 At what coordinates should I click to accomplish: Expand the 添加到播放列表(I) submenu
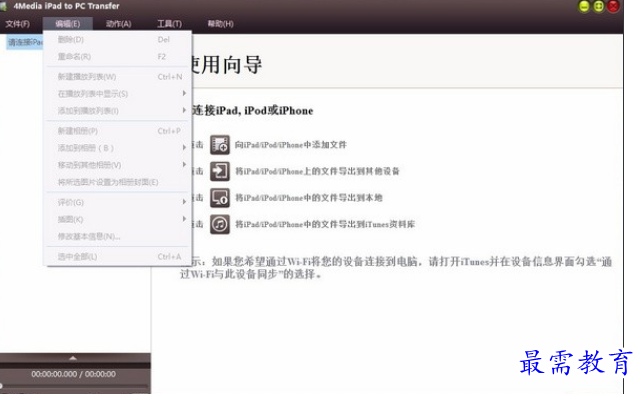(x=118, y=111)
